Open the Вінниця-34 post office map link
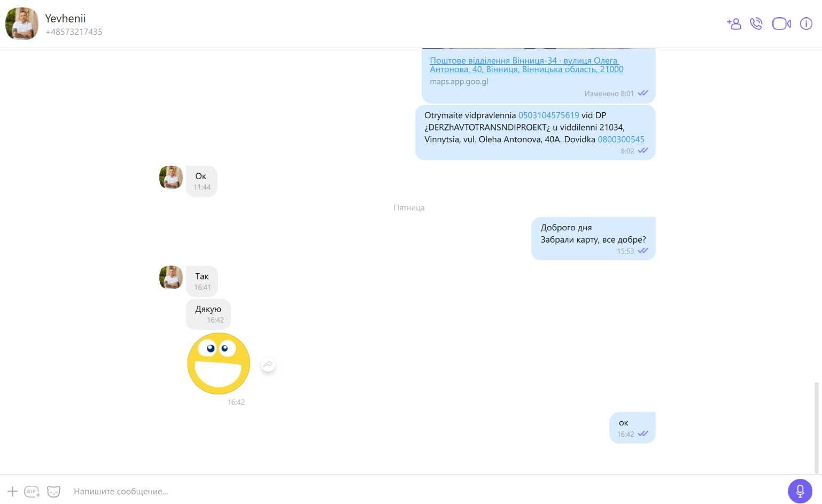 point(526,65)
